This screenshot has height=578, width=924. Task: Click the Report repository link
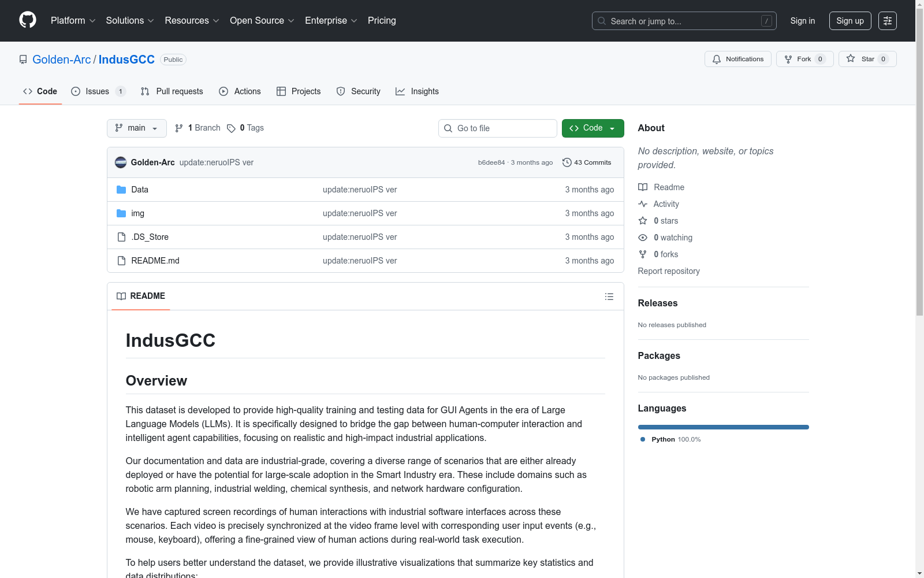pos(669,271)
